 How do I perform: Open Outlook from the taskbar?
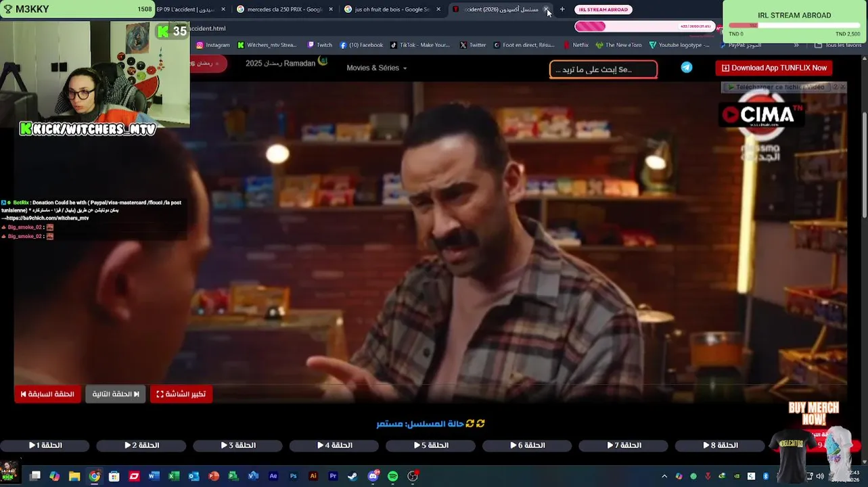point(193,476)
